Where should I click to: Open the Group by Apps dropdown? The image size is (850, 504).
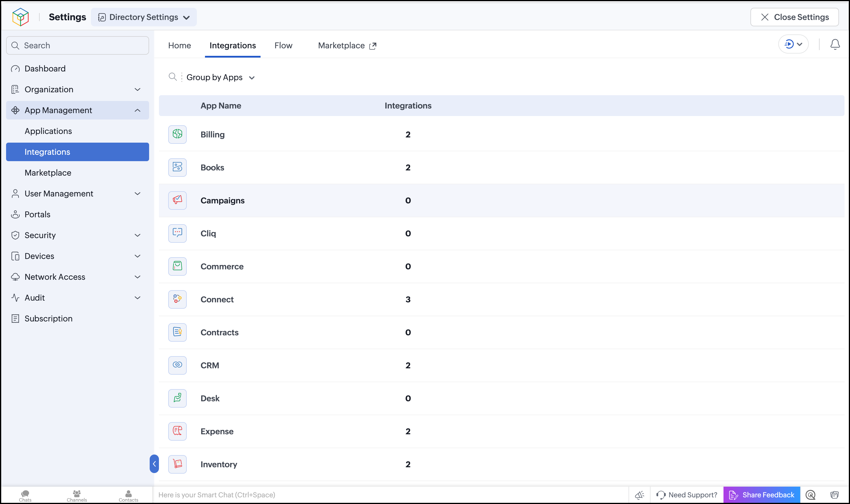[x=221, y=77]
